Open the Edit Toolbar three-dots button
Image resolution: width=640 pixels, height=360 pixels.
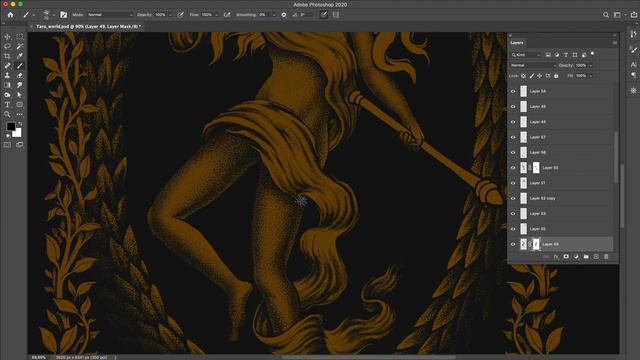pyautogui.click(x=20, y=114)
